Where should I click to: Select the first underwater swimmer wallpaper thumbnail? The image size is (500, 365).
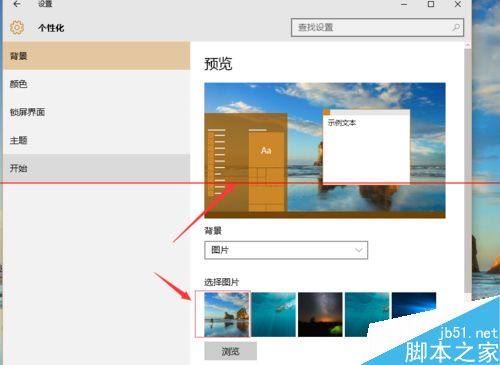click(x=273, y=314)
